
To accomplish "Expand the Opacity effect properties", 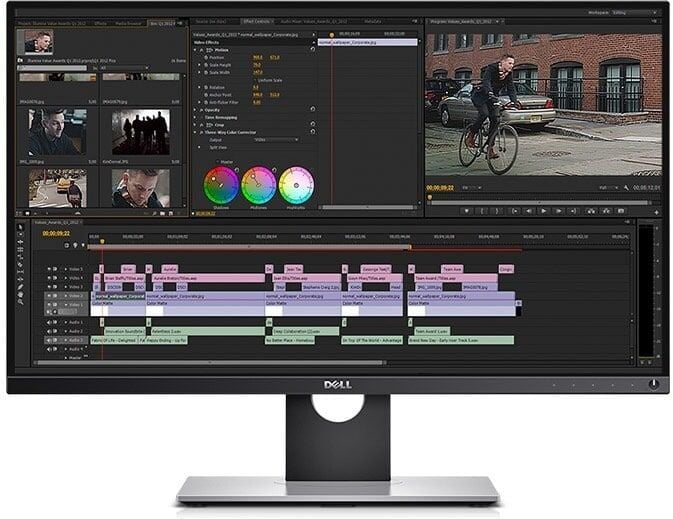I will (x=197, y=109).
